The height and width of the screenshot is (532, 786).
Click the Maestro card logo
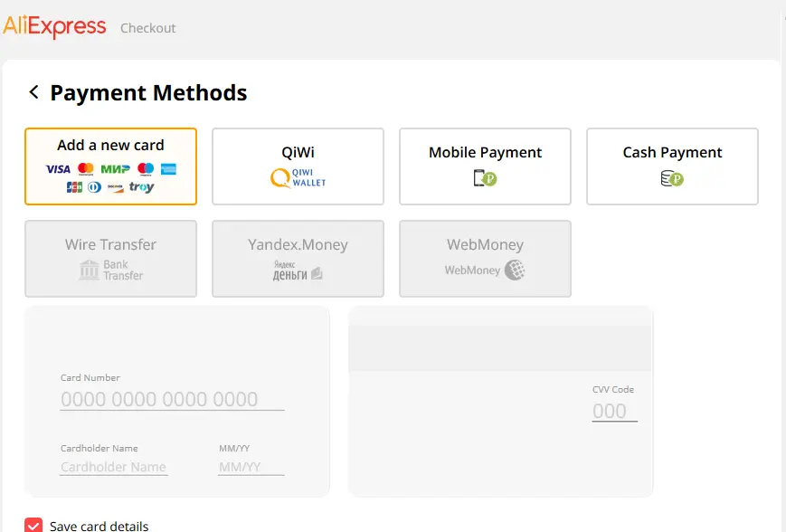(x=146, y=169)
